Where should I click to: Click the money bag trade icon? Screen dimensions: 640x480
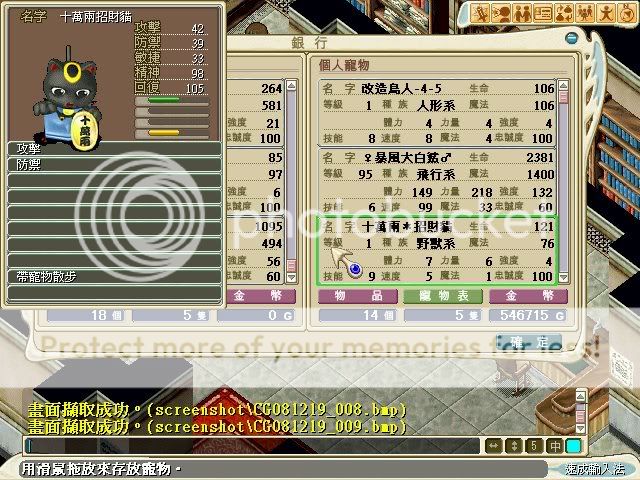point(564,13)
